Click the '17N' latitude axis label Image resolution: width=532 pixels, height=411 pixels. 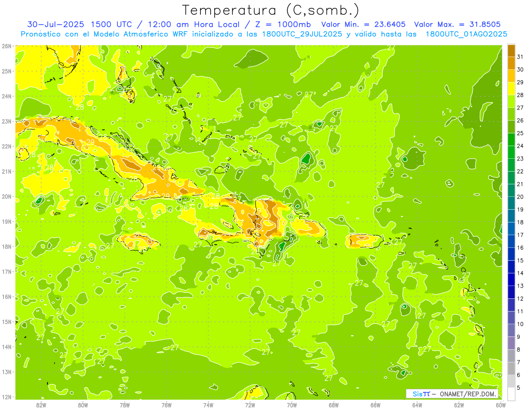[x=7, y=271]
